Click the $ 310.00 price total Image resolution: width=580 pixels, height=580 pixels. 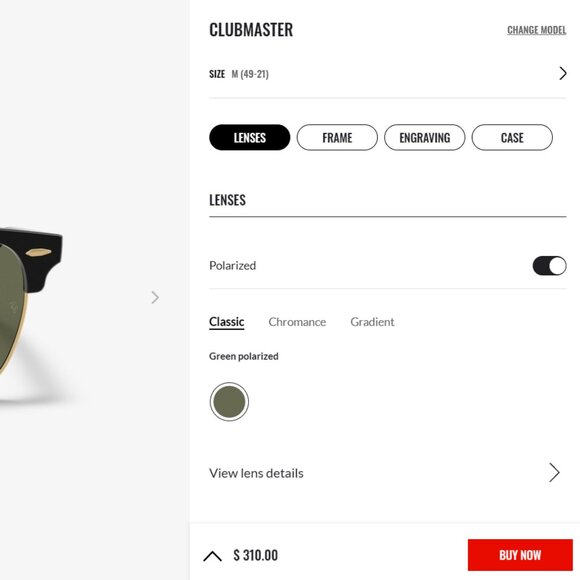click(256, 556)
